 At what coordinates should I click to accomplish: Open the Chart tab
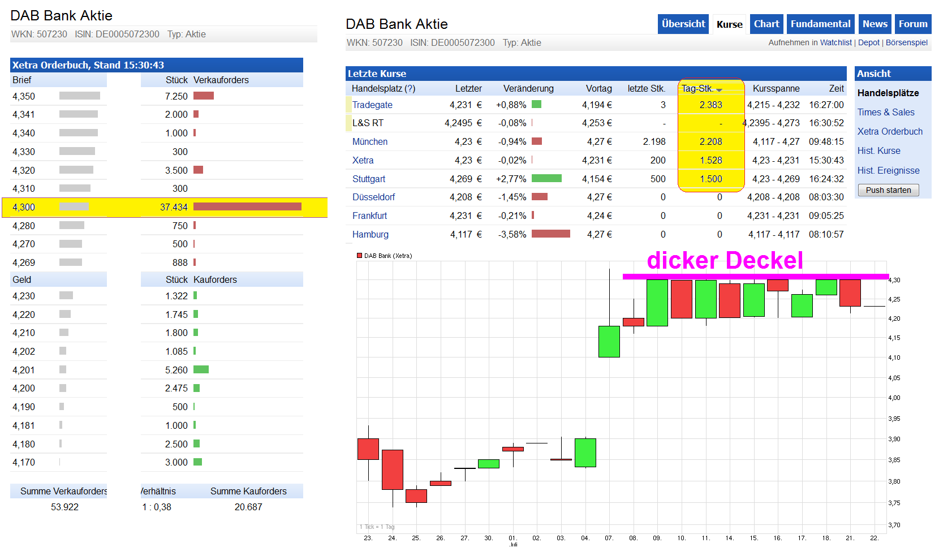pyautogui.click(x=766, y=24)
